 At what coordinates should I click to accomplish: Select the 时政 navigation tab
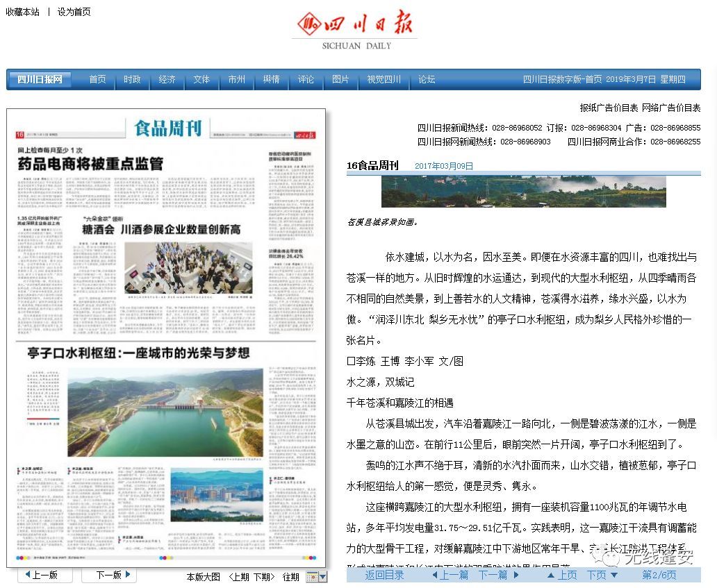click(x=132, y=80)
